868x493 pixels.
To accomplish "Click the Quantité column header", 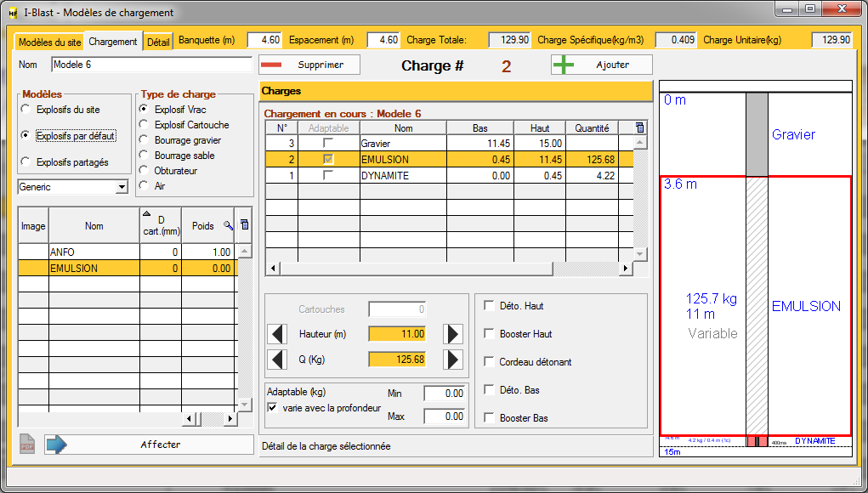I will coord(592,127).
